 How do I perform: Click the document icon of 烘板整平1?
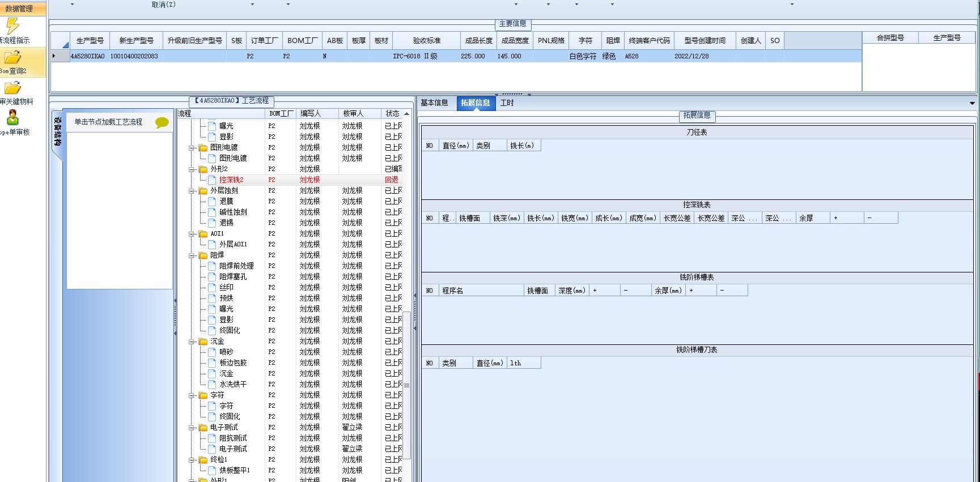pos(212,471)
